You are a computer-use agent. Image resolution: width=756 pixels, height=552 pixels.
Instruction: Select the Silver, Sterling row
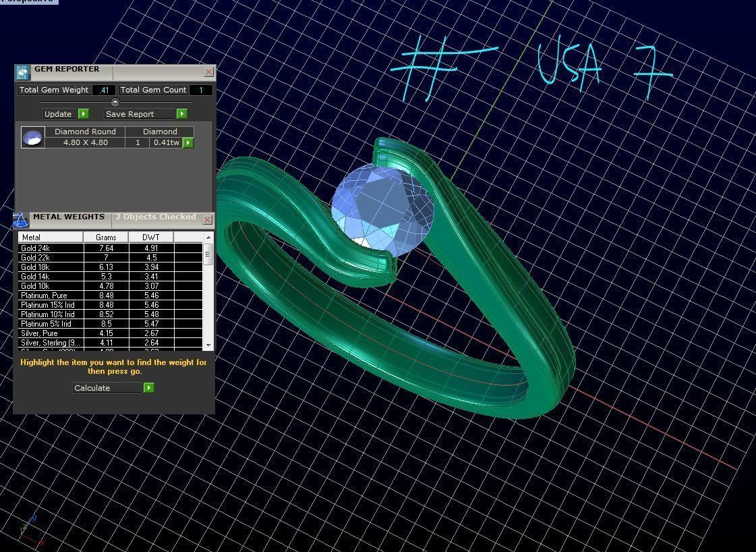[111, 343]
